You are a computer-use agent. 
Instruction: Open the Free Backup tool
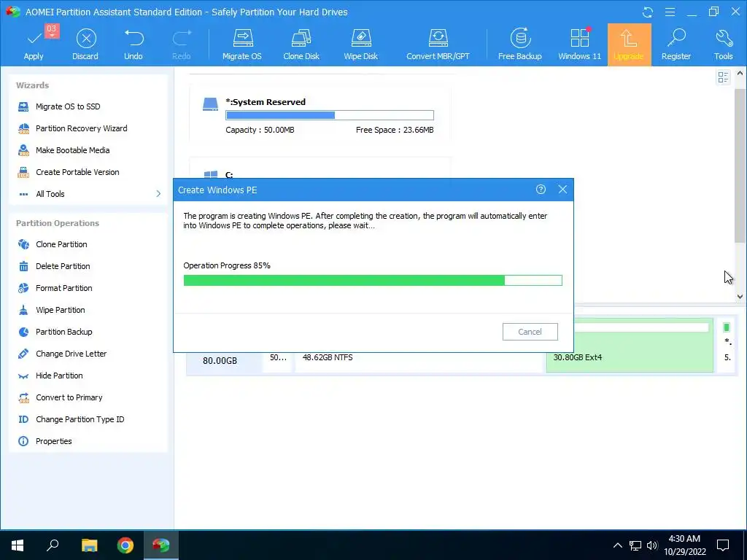tap(519, 44)
